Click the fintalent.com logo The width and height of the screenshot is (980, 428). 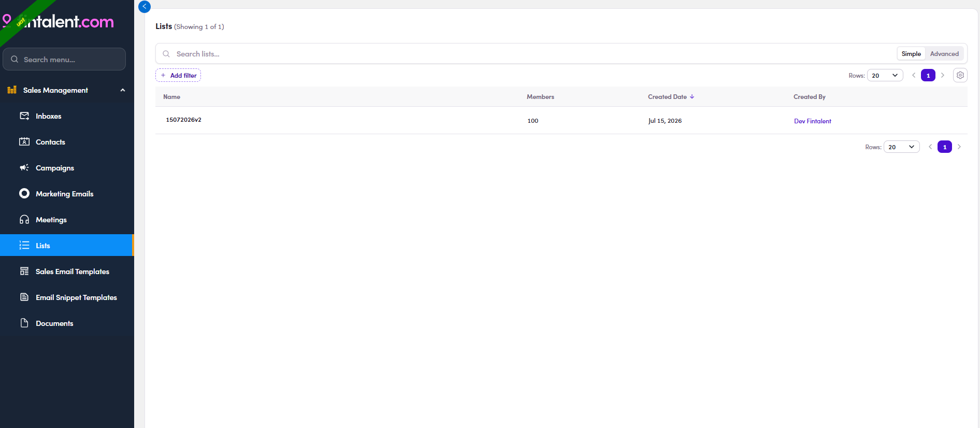coord(58,21)
